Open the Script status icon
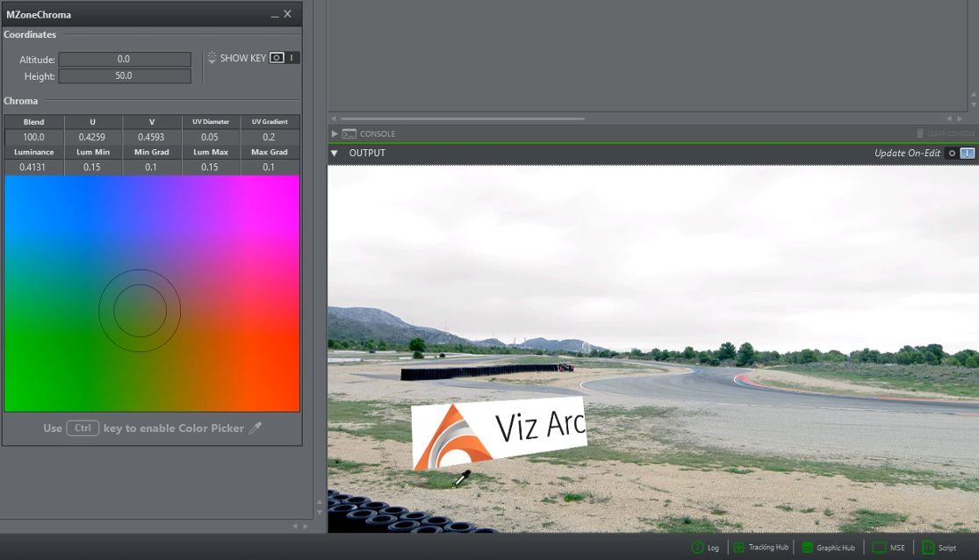The height and width of the screenshot is (560, 979). coord(928,548)
